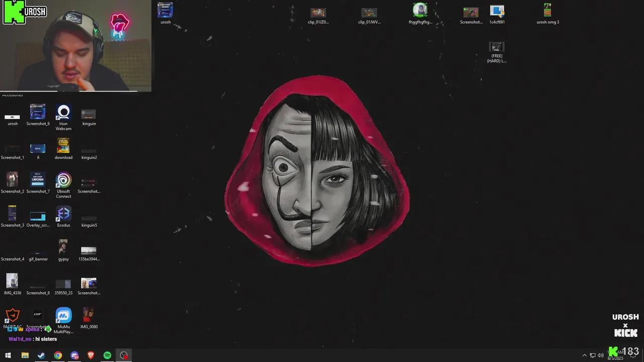Select the kinguin desktop file
Image resolution: width=644 pixels, height=362 pixels.
(89, 116)
